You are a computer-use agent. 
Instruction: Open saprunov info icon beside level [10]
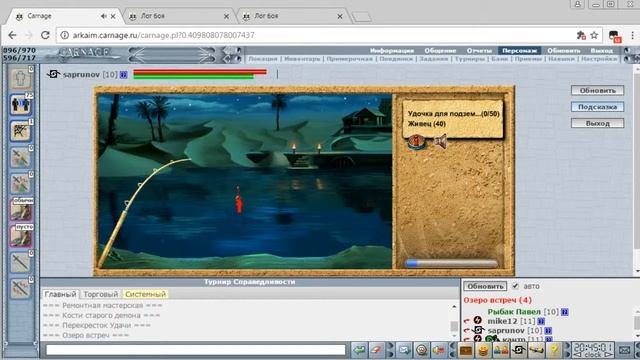click(123, 75)
